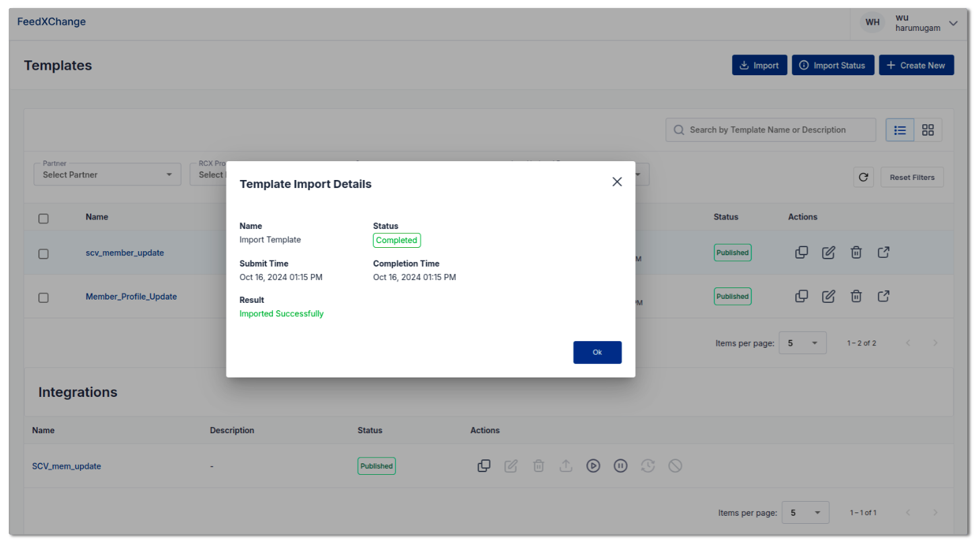This screenshot has height=544, width=980.
Task: Edit the scv_member_update template
Action: [x=829, y=253]
